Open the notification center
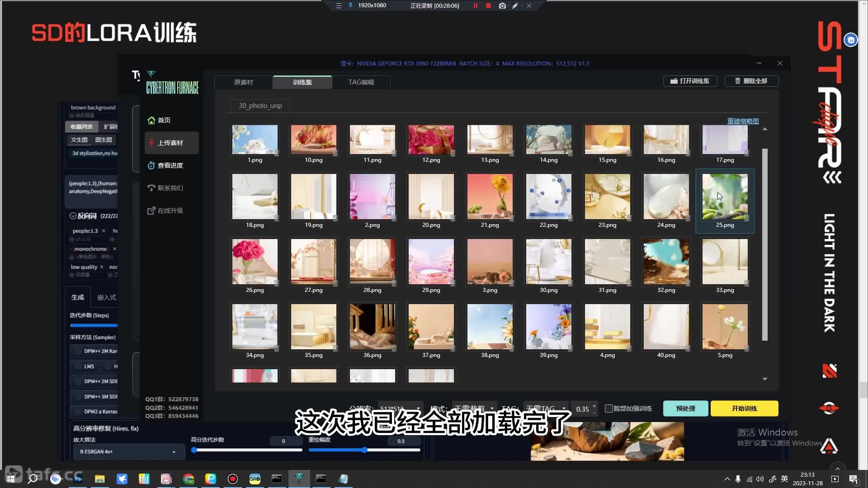Screen dimensions: 868x488 point(854,479)
